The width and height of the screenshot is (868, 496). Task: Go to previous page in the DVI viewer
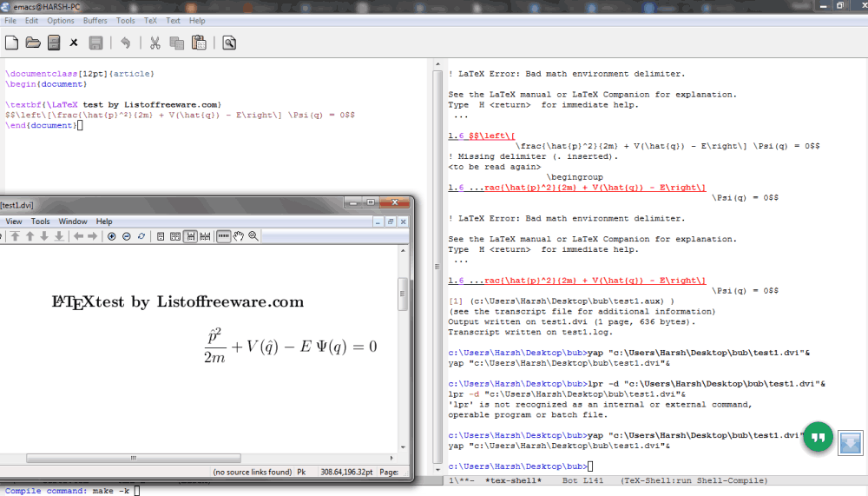click(x=30, y=236)
